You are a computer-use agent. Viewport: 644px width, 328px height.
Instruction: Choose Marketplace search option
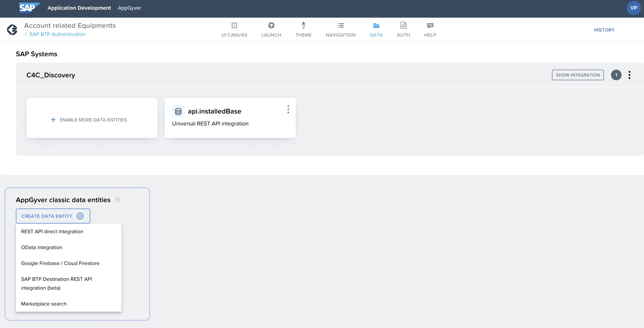tap(44, 304)
